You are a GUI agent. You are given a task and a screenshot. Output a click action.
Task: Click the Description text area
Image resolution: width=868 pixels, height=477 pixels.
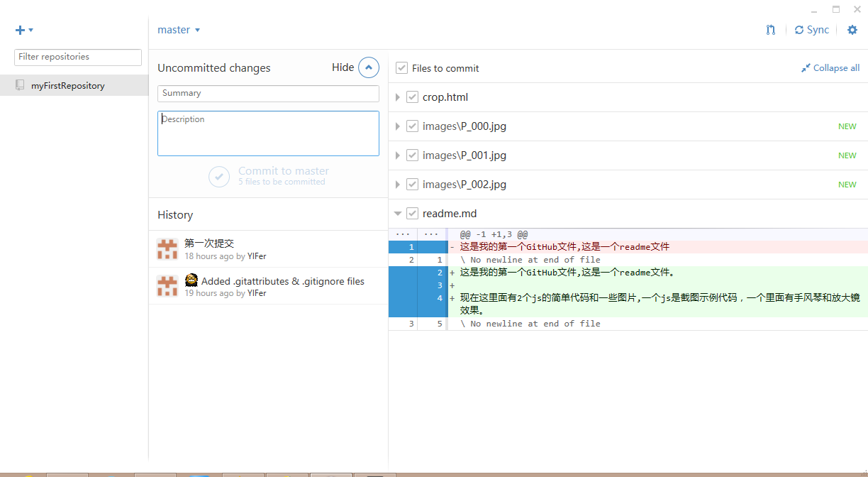tap(268, 133)
